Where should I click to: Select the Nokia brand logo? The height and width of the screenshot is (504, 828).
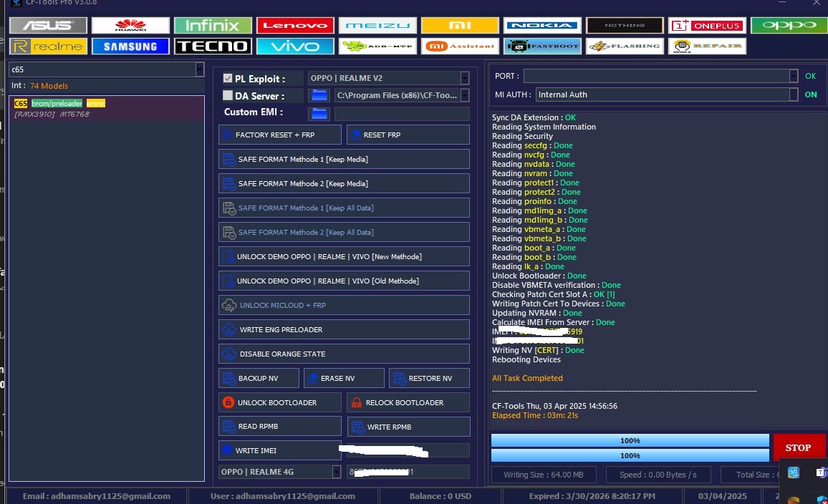click(542, 25)
